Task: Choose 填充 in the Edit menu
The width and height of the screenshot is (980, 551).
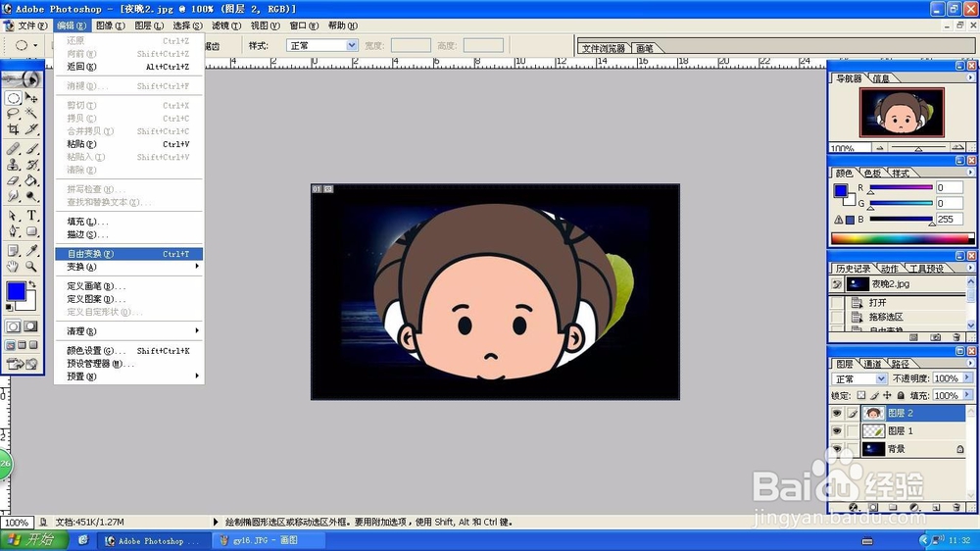Action: pyautogui.click(x=128, y=222)
